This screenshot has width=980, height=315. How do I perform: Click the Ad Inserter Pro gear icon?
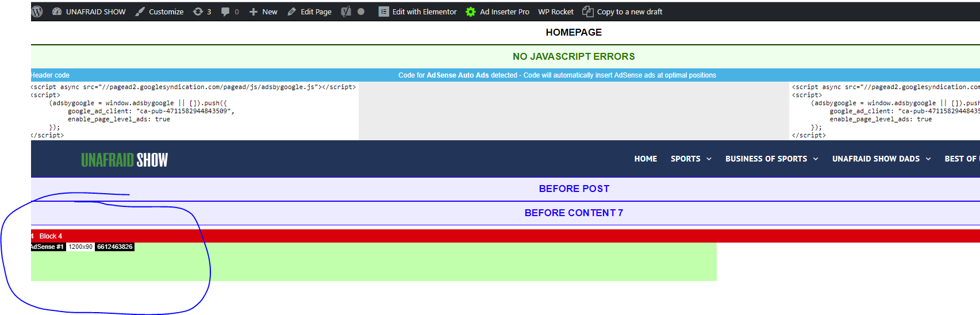click(471, 11)
